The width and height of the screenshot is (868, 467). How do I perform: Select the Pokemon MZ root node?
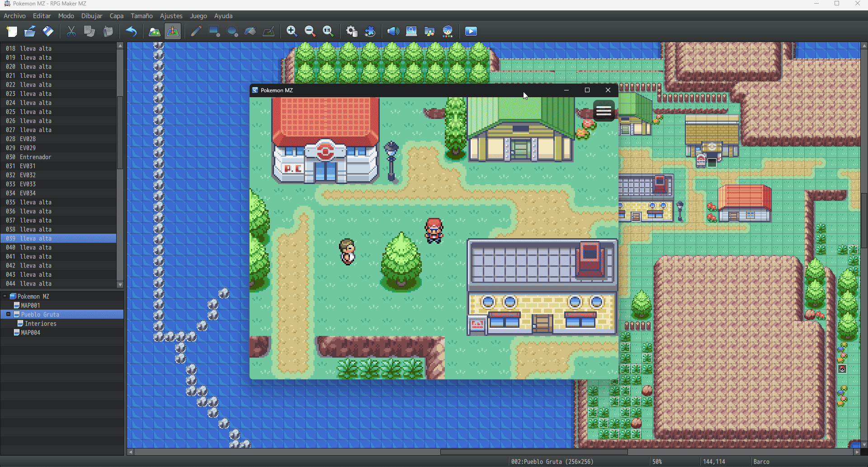pos(33,297)
